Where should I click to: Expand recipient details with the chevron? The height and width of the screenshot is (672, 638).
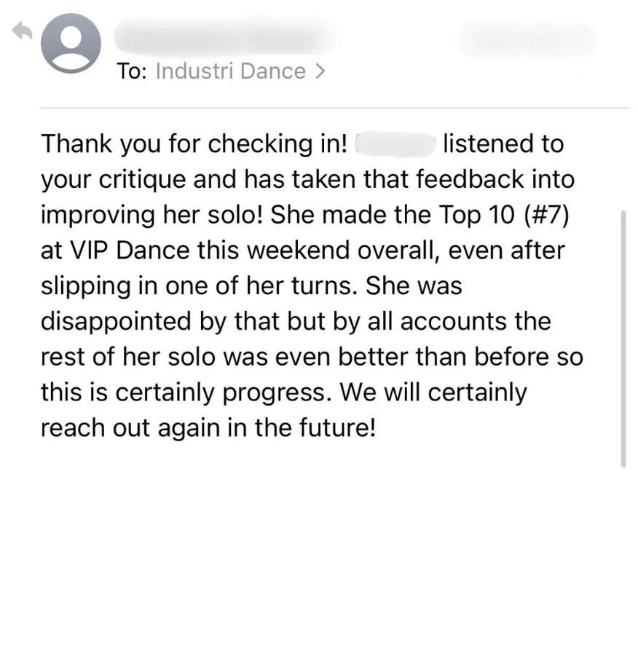(320, 71)
